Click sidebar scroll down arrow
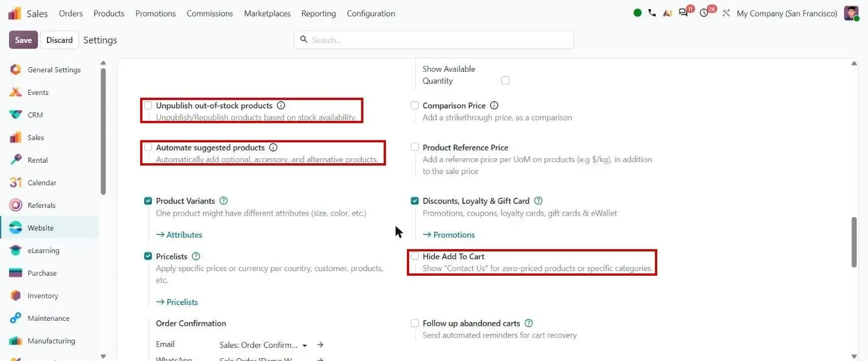The height and width of the screenshot is (361, 868). [103, 356]
